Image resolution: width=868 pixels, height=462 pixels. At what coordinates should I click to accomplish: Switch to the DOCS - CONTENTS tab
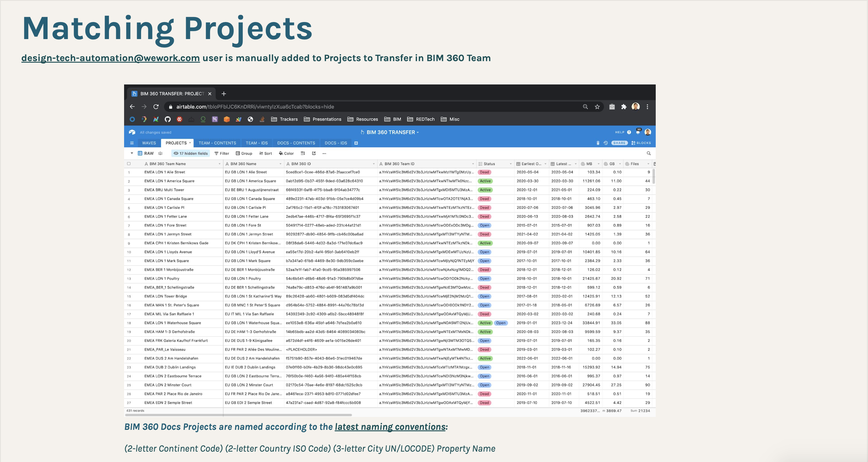tap(296, 143)
